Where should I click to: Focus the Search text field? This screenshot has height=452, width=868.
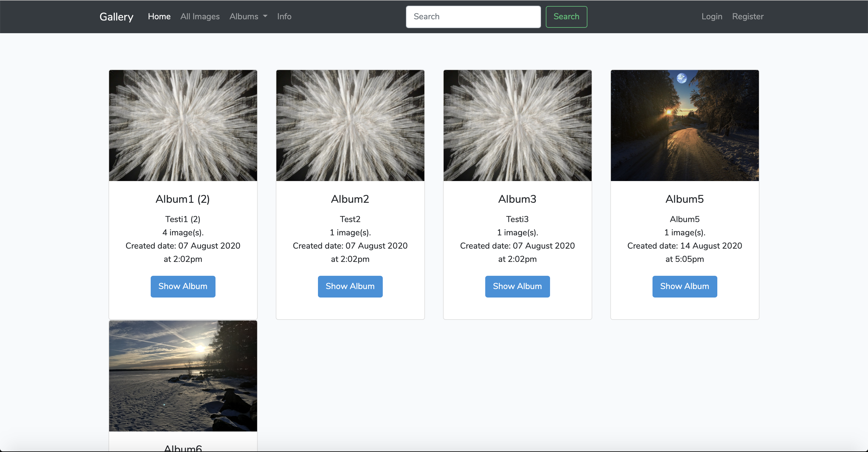pyautogui.click(x=473, y=17)
